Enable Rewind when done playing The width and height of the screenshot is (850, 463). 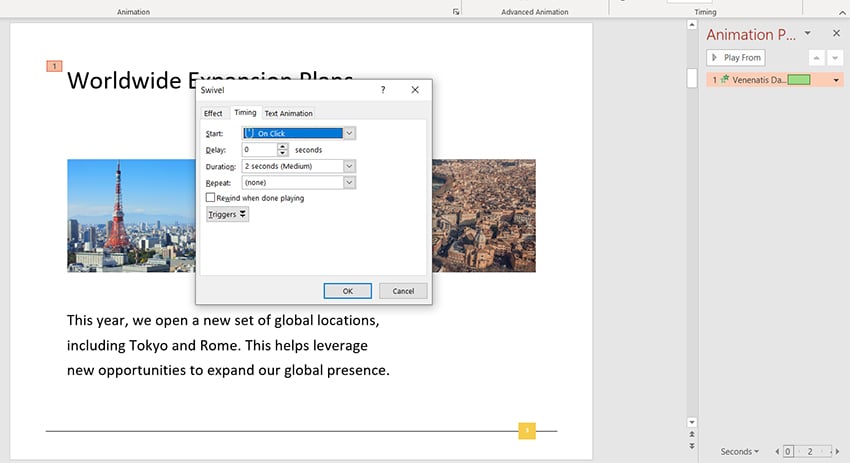coord(210,198)
